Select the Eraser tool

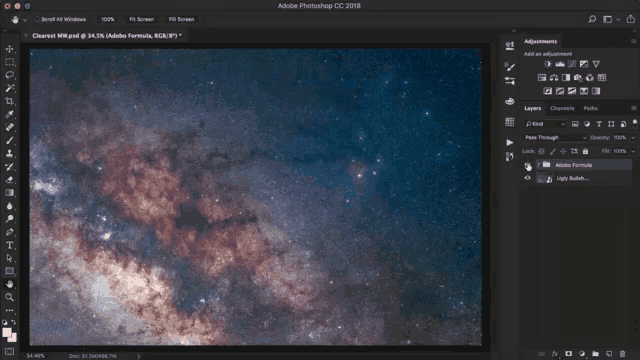(9, 180)
